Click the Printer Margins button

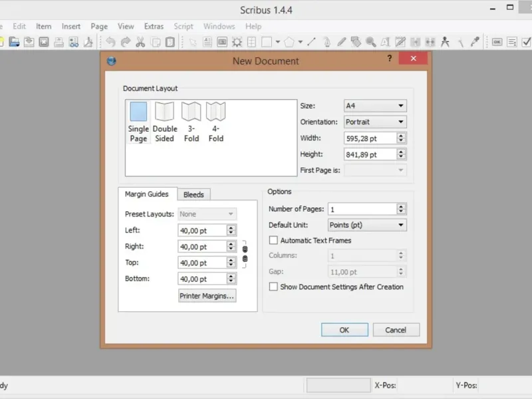[207, 296]
